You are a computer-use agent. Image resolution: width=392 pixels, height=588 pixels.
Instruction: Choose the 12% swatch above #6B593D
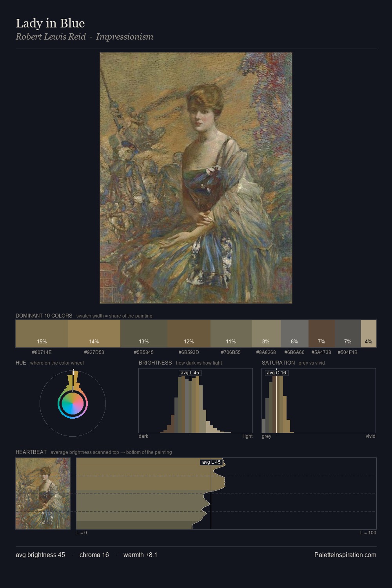[189, 334]
